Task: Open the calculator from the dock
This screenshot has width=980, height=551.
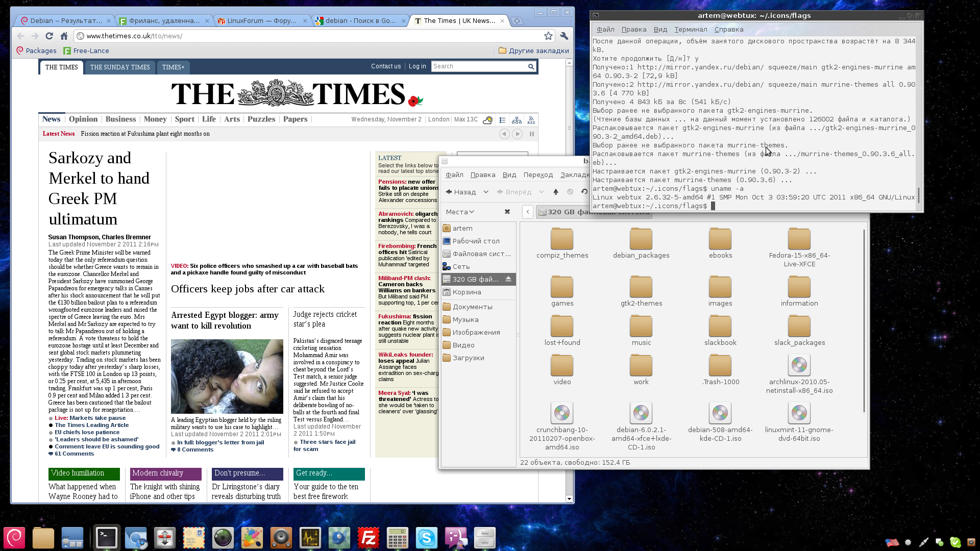Action: click(398, 538)
